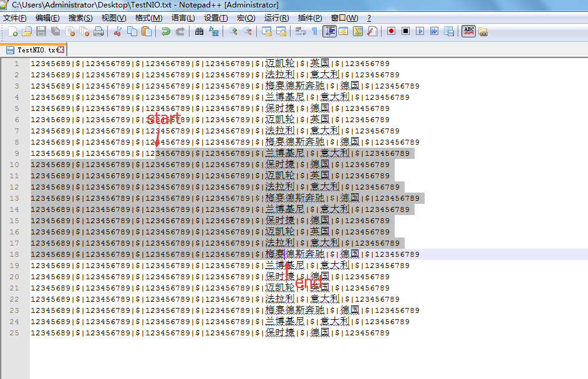Open the Replace dialog from the toolbar
Image resolution: width=588 pixels, height=379 pixels.
click(x=214, y=32)
